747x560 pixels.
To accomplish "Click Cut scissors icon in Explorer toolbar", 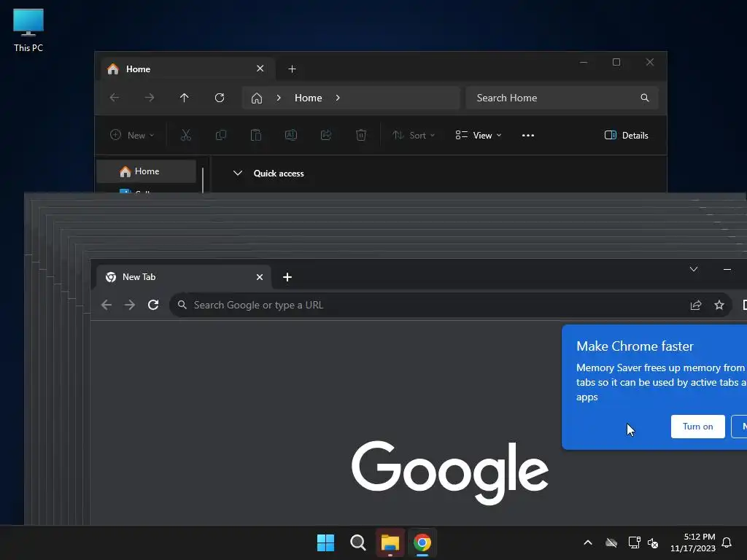I will 186,135.
